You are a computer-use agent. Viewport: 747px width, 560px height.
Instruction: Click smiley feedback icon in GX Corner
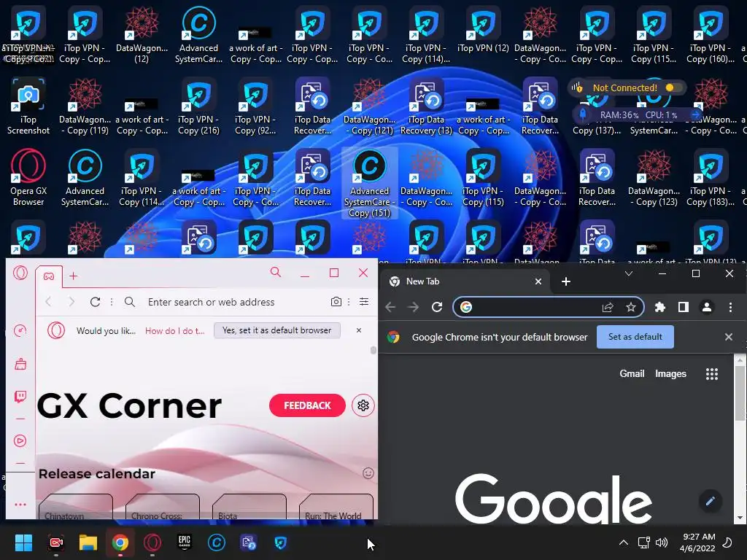pos(368,472)
